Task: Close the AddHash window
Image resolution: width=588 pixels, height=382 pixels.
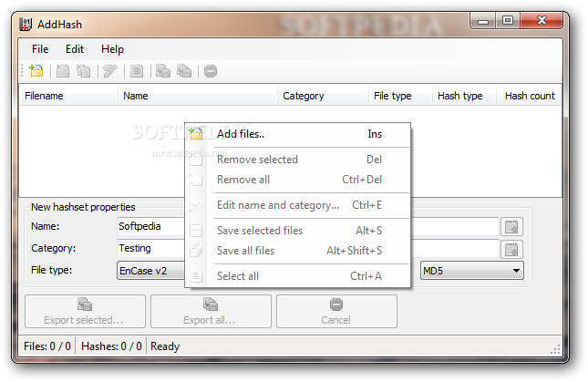Action: 542,21
